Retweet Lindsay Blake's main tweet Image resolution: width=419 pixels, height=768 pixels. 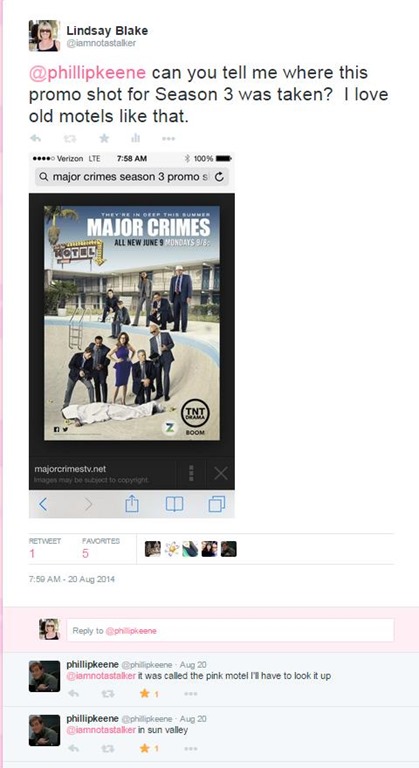(70, 139)
